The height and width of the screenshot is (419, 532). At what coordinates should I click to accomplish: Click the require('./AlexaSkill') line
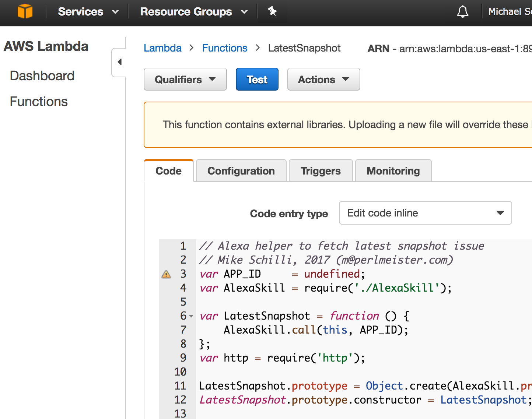(x=325, y=288)
